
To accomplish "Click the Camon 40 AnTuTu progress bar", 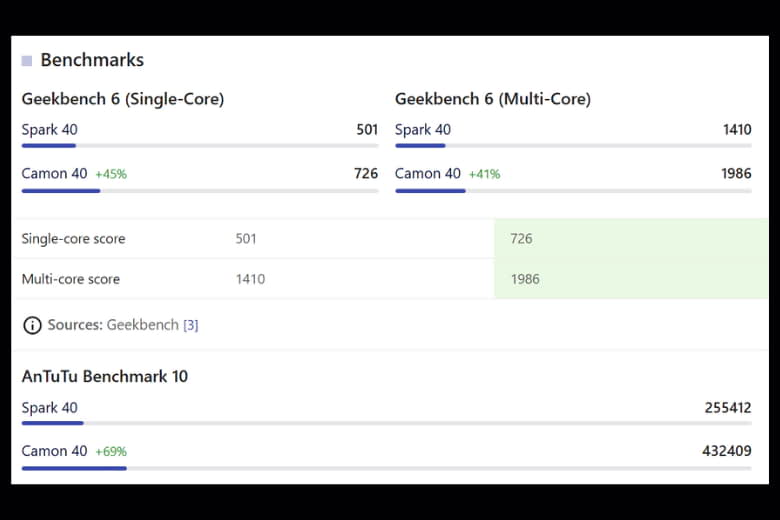I will [x=387, y=468].
